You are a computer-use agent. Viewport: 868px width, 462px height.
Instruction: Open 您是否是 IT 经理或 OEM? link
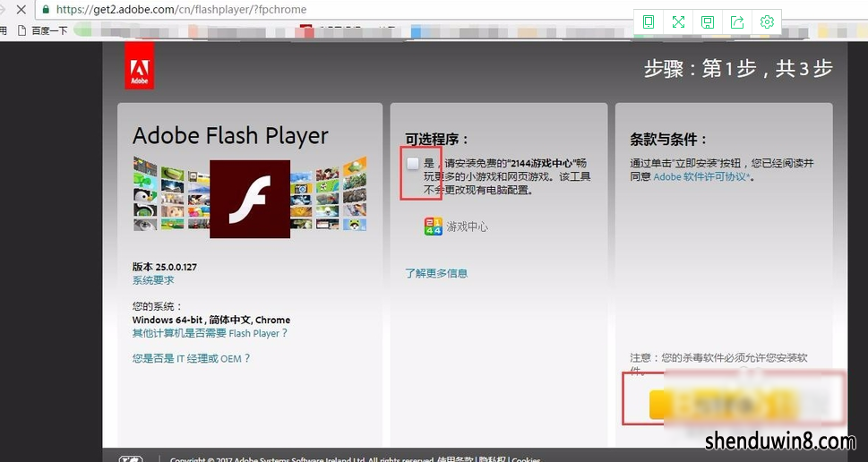(191, 358)
